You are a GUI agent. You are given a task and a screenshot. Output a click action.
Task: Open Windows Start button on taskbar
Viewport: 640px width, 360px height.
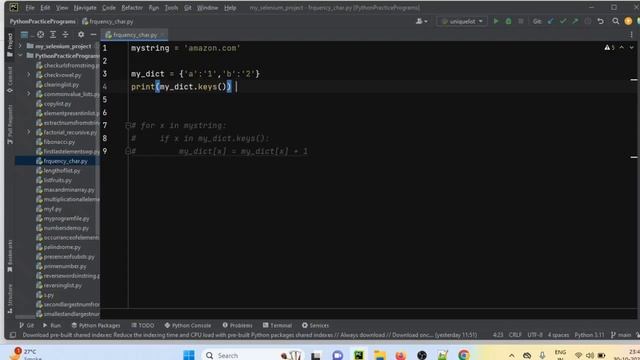click(x=189, y=355)
